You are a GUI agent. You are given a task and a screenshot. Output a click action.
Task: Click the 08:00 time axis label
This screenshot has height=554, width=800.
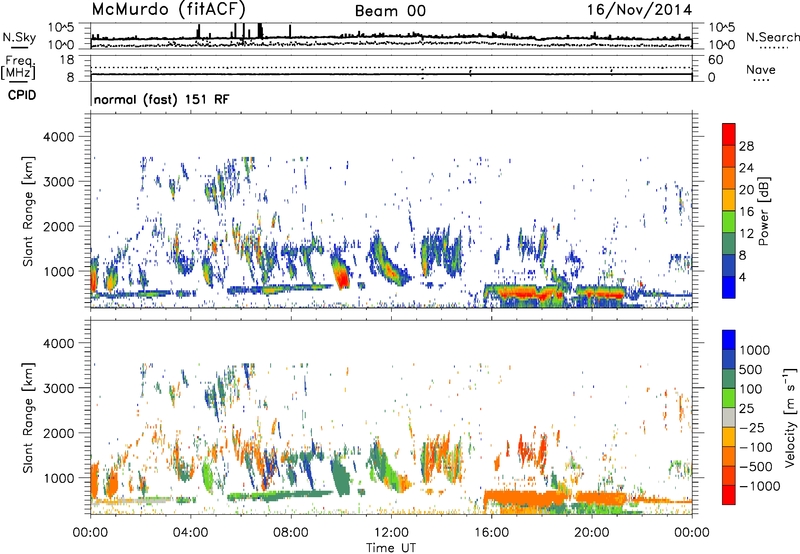coord(291,533)
